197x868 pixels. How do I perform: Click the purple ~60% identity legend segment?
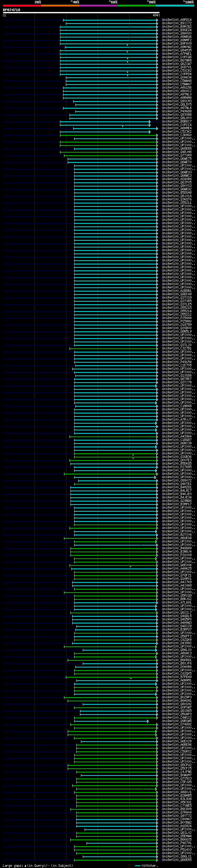pyautogui.click(x=99, y=6)
